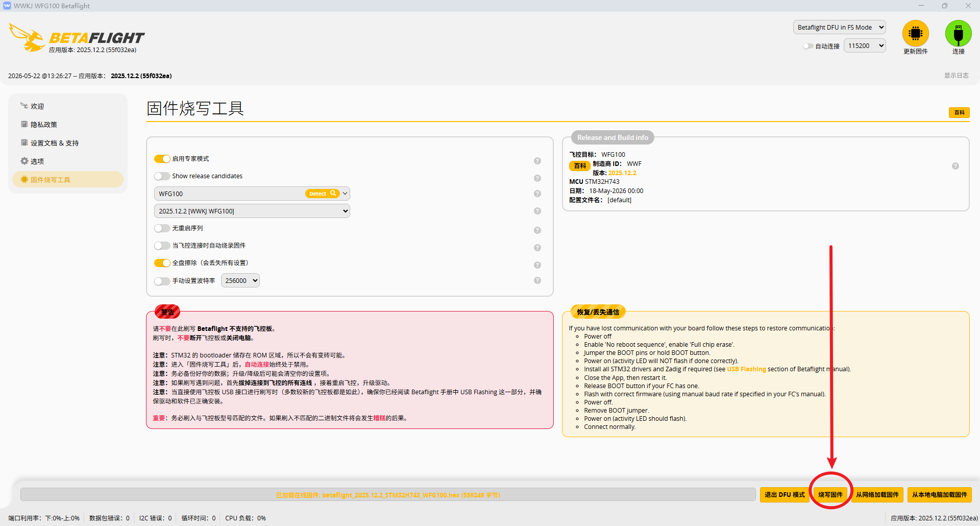Click the 飞控目标: WFG100 text
Screen dimensions: 980x526
pos(597,155)
